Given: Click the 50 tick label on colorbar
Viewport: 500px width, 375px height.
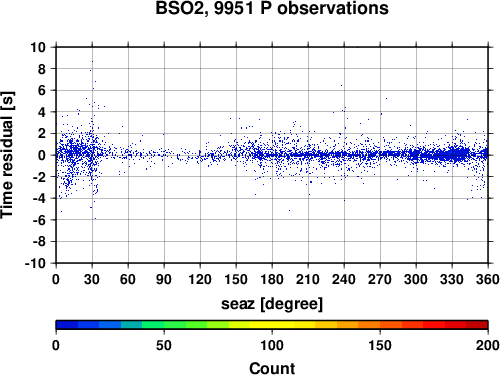Looking at the screenshot, I should 164,345.
